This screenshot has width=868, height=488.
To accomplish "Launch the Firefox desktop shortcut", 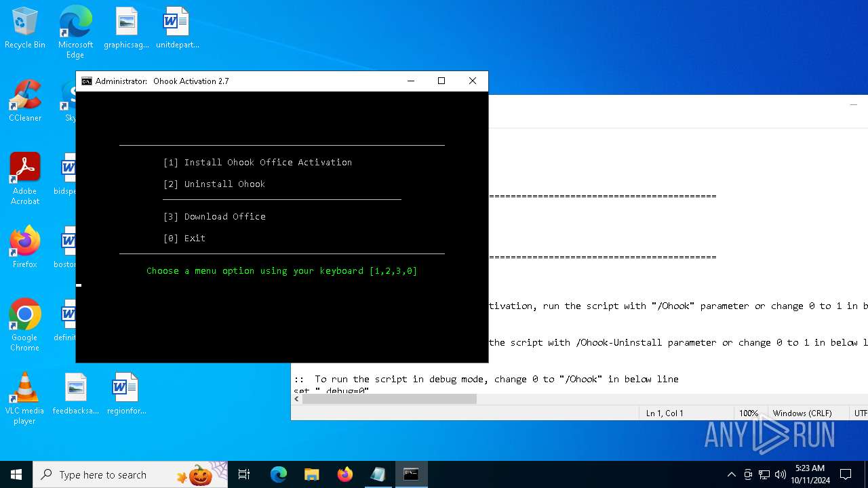I will click(25, 247).
